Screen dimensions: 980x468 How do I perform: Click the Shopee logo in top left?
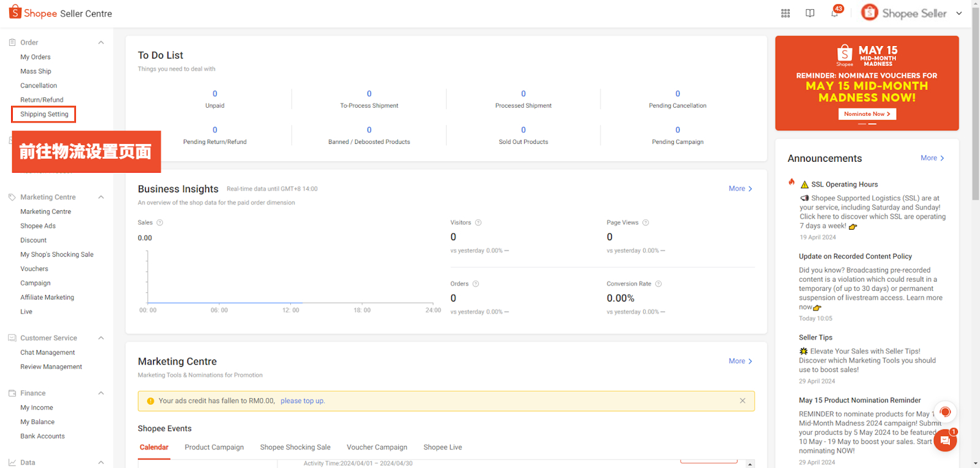click(15, 13)
